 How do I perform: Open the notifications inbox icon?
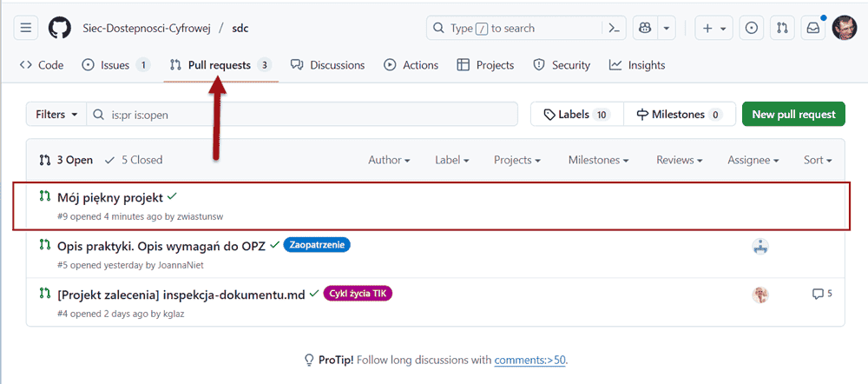coord(813,28)
